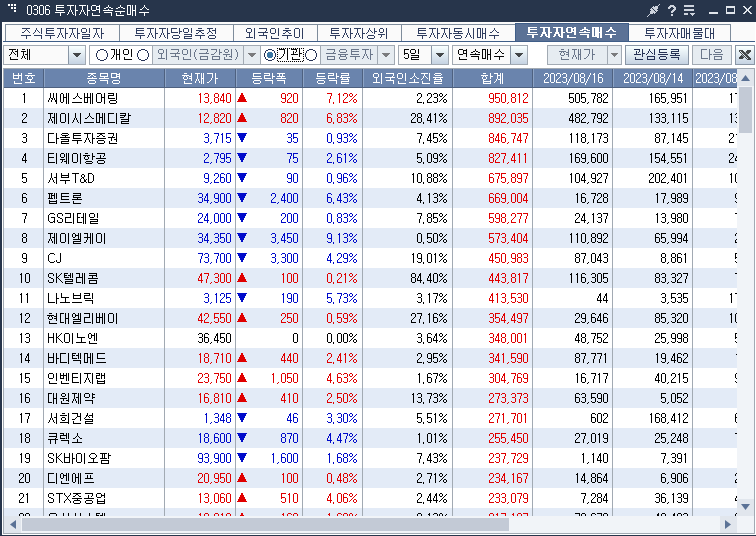Open the 5일 period dropdown
This screenshot has height=536, width=756.
pyautogui.click(x=440, y=55)
